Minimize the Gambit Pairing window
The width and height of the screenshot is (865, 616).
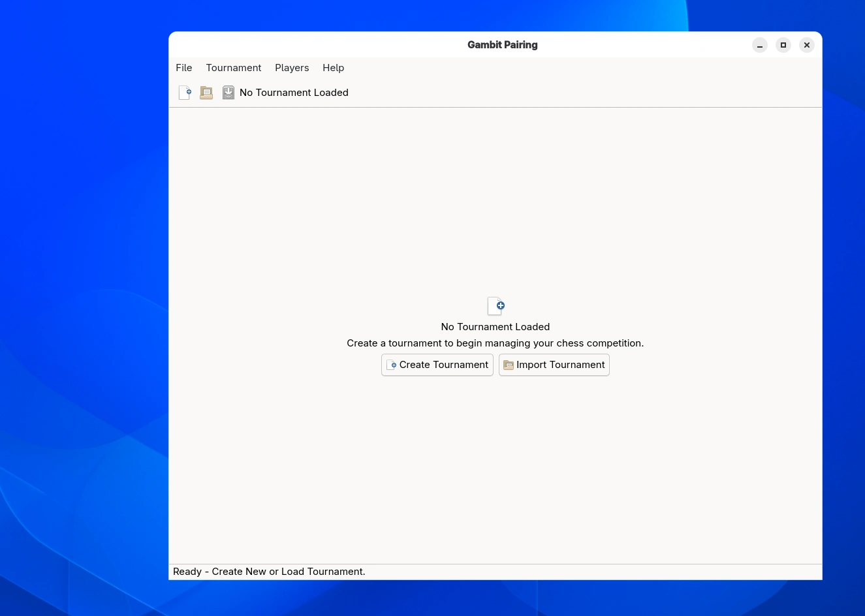point(760,45)
